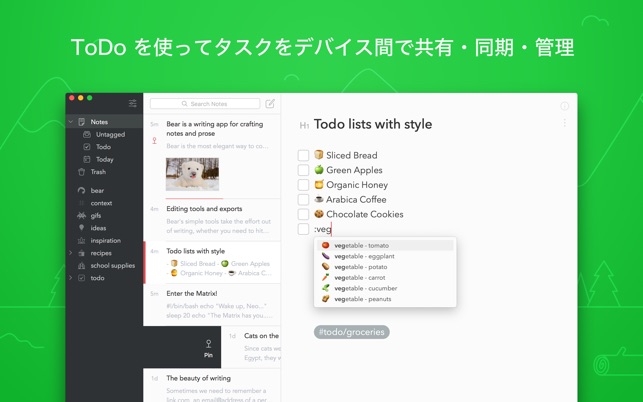Screen dimensions: 643x402
Task: Click the :veg text being typed
Action: (x=322, y=229)
